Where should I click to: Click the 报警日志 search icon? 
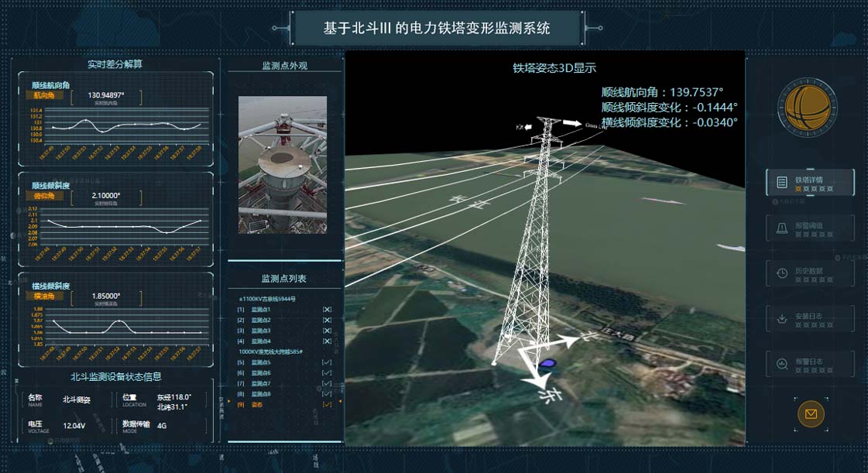[x=781, y=362]
